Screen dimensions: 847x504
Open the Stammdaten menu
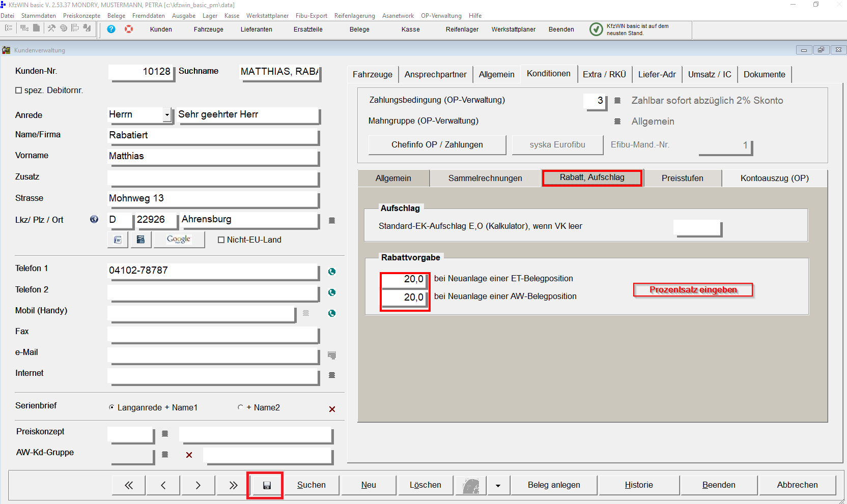coord(39,16)
